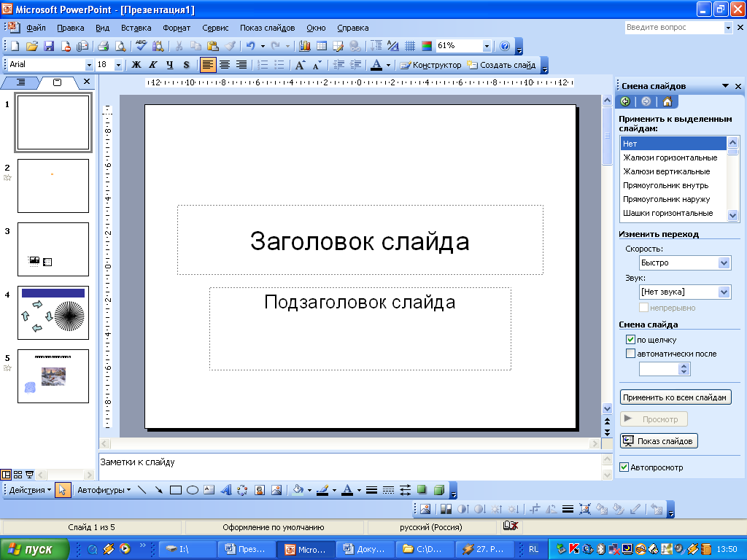The height and width of the screenshot is (560, 747).
Task: Uncheck the Автопросмотр checkbox
Action: coord(624,467)
